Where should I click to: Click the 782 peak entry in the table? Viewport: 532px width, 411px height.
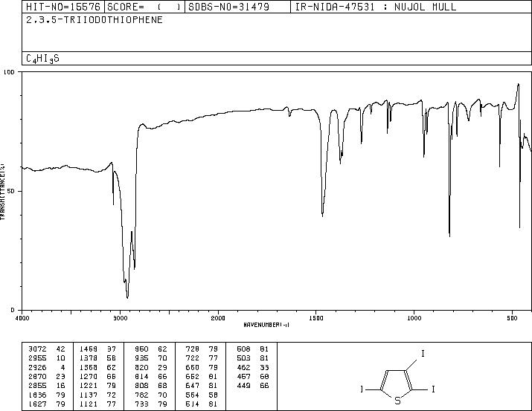(x=141, y=395)
